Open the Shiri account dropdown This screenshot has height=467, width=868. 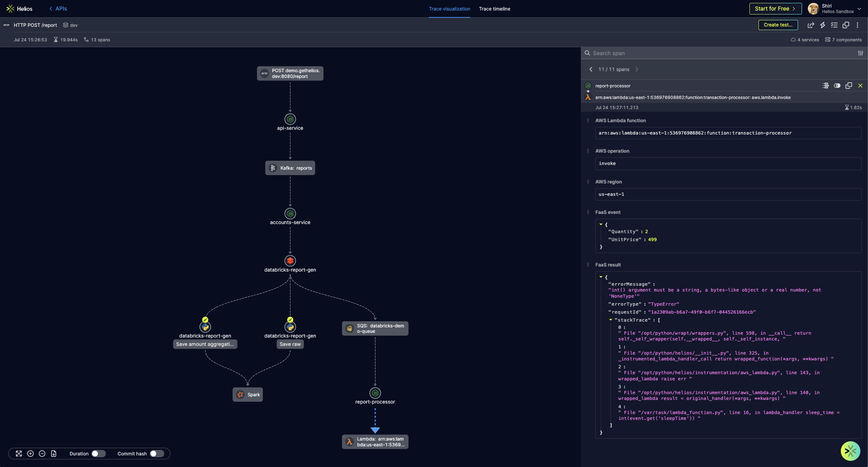(x=859, y=9)
